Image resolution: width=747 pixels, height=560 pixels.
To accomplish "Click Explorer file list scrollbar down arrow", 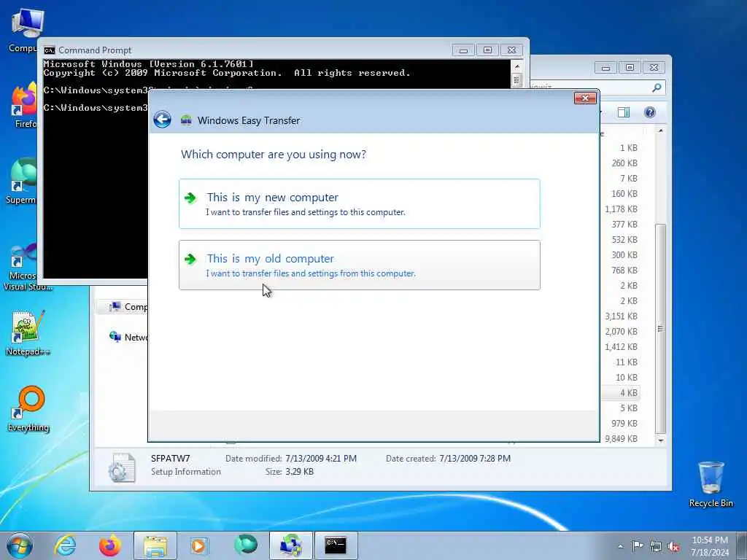I will pos(660,440).
